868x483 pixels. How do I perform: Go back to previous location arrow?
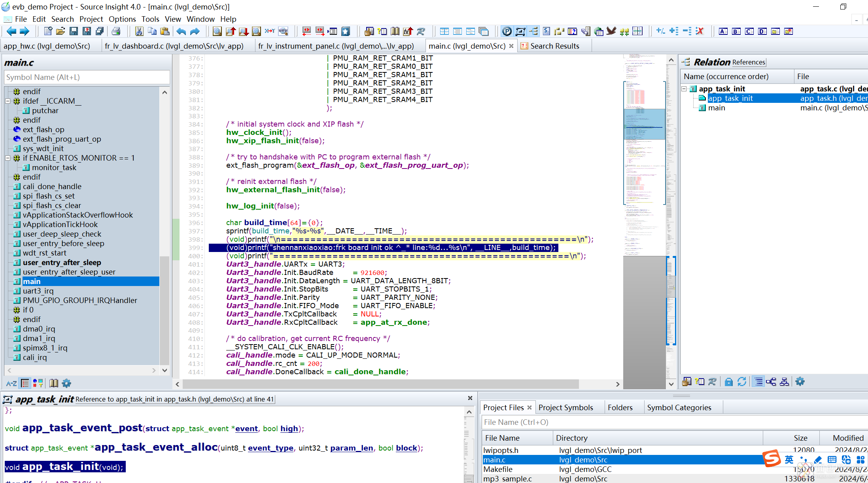pyautogui.click(x=11, y=31)
